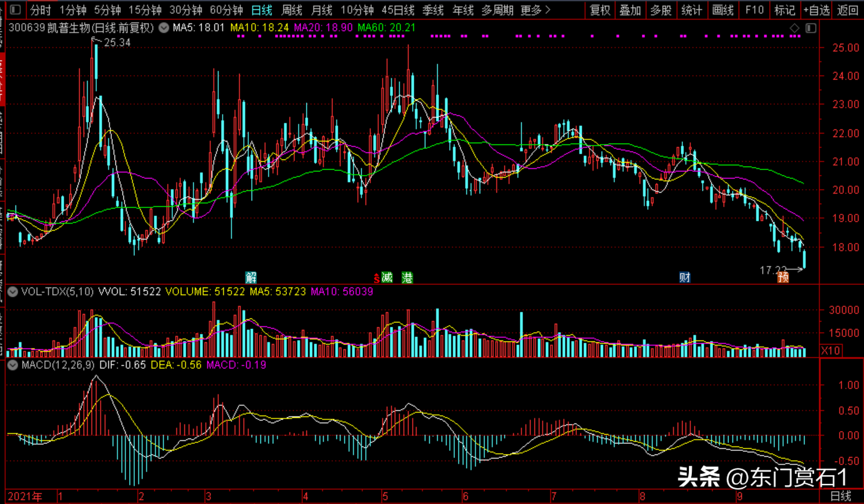
Task: Click the diamond icon above price axis
Action: coord(794,28)
